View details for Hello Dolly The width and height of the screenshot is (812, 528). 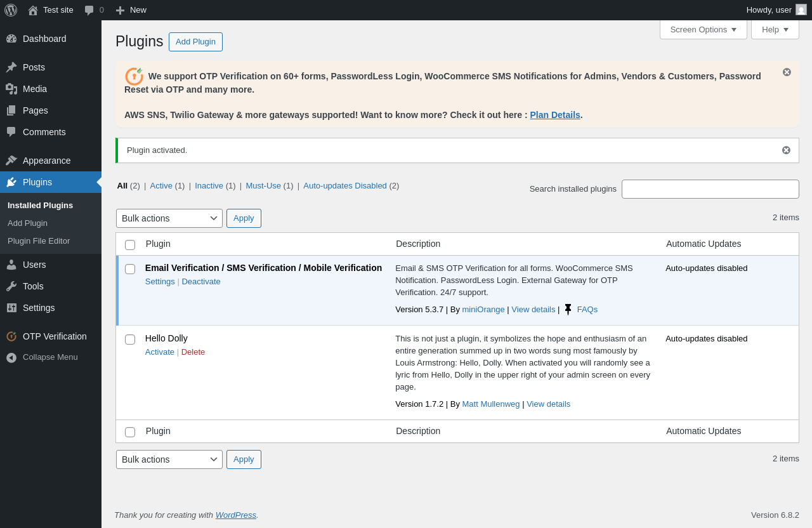[x=548, y=404]
